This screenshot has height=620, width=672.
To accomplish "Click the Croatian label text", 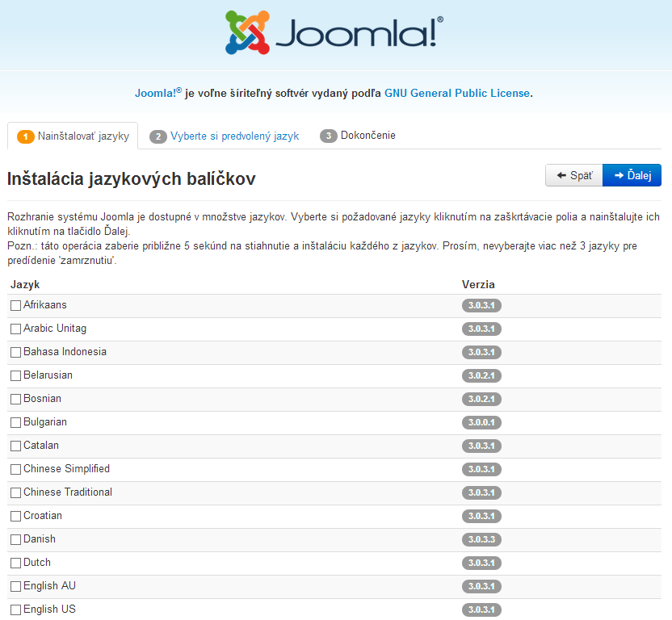I will (x=43, y=515).
